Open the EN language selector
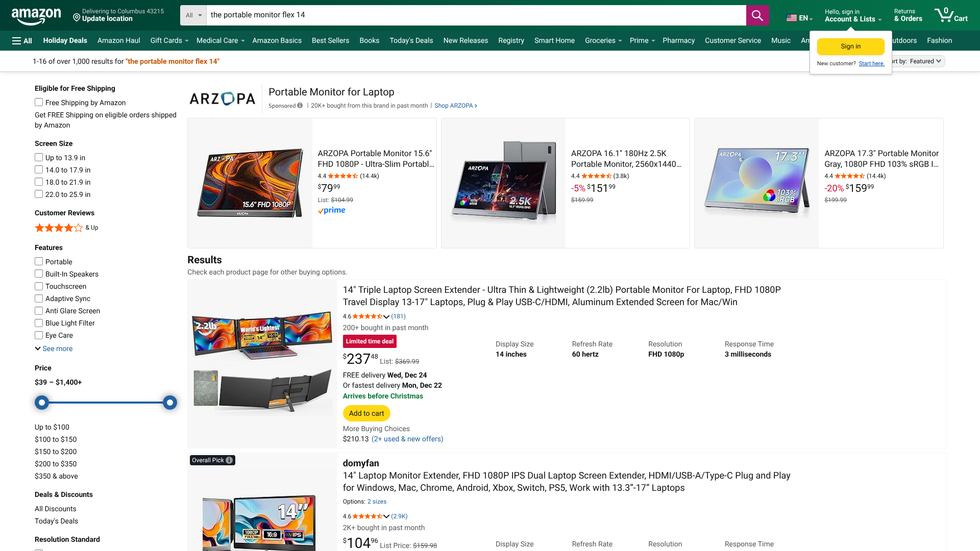 pos(799,17)
